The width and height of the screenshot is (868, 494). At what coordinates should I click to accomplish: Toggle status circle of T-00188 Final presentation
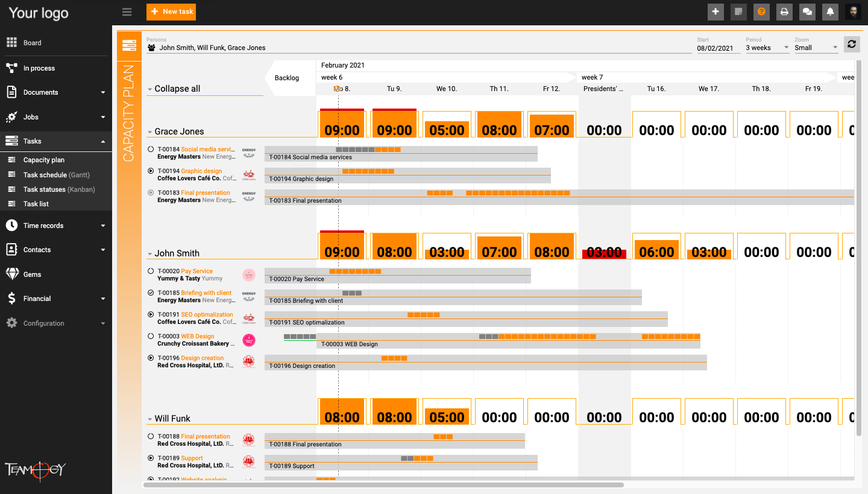(151, 436)
